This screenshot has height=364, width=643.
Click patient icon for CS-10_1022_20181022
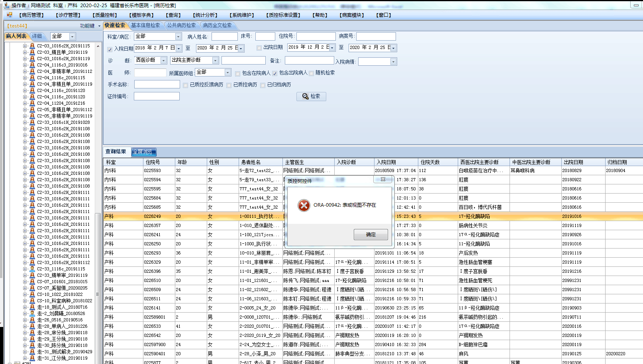click(32, 294)
